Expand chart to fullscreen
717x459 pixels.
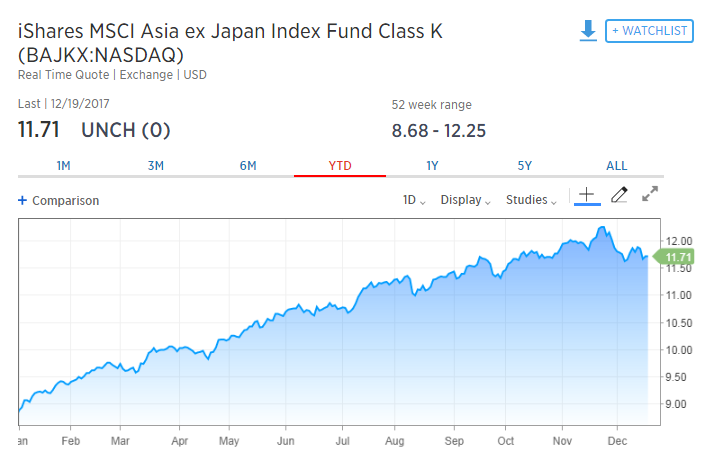650,194
